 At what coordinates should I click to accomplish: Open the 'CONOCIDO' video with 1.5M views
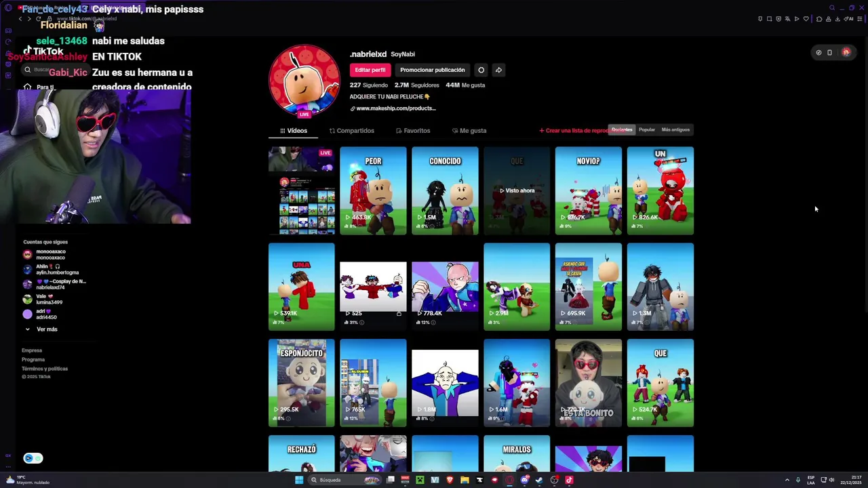point(445,190)
